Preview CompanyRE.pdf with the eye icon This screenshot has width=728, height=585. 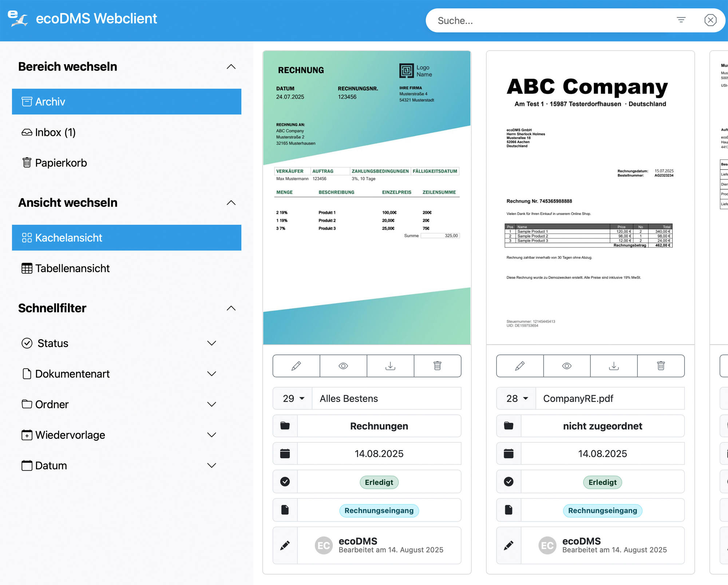tap(567, 366)
